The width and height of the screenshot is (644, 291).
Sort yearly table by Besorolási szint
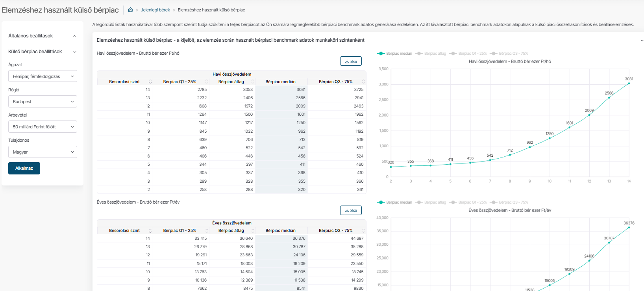150,231
